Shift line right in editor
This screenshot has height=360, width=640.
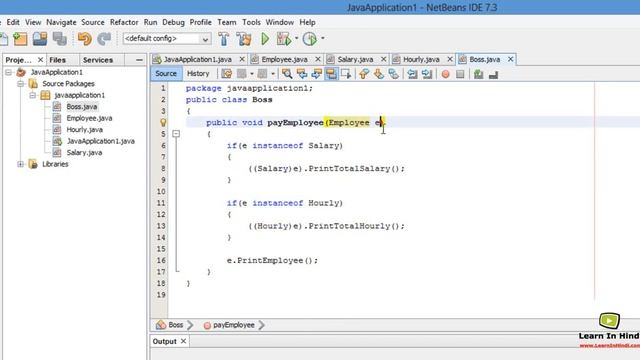click(427, 74)
